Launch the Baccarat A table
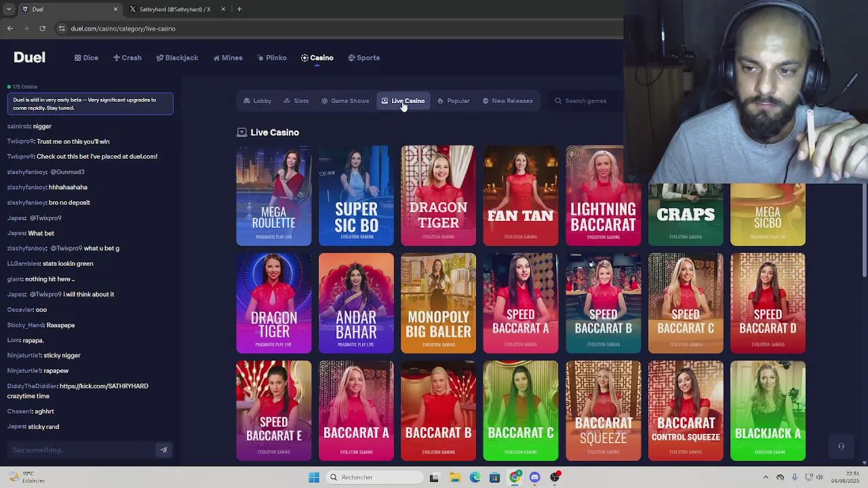 [x=356, y=411]
